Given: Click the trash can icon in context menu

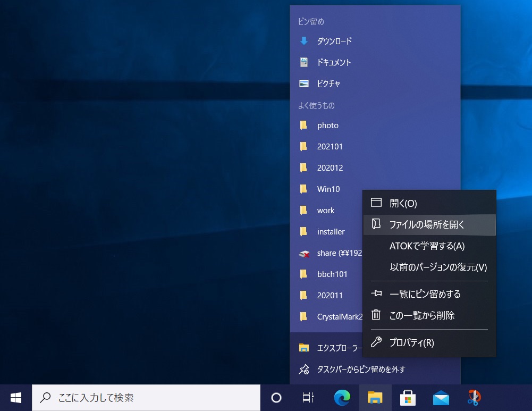Looking at the screenshot, I should click(376, 315).
